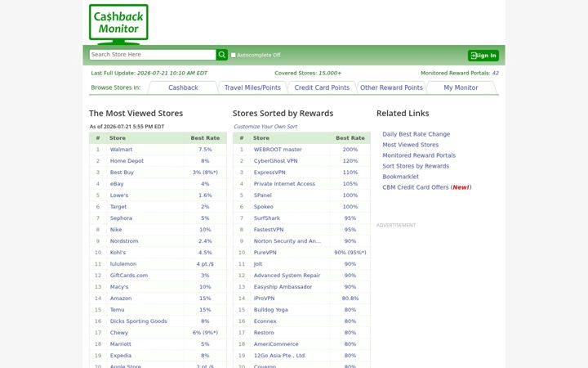Click PureVPN's 90% (95%*) rate

pos(350,253)
